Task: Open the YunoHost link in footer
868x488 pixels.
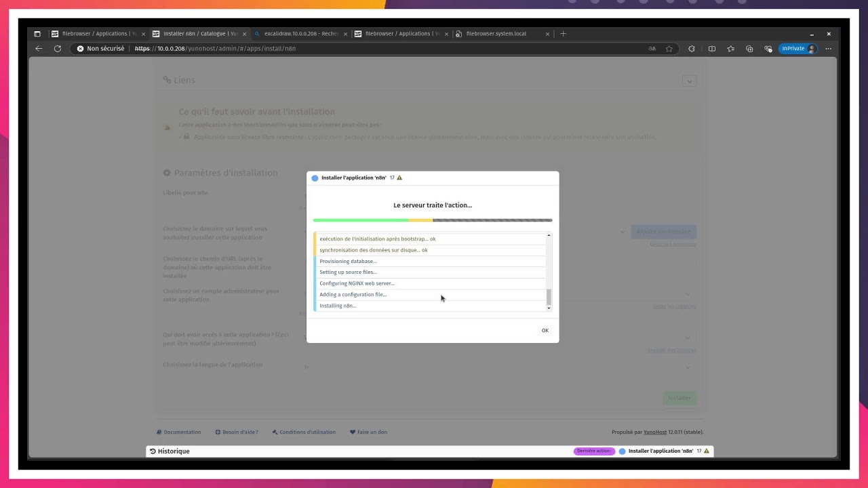Action: pyautogui.click(x=654, y=432)
